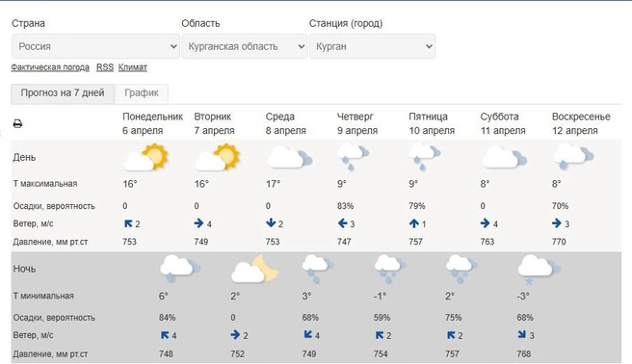This screenshot has width=632, height=364.
Task: Click the Воскресенье 12 апреля column header
Action: (581, 123)
